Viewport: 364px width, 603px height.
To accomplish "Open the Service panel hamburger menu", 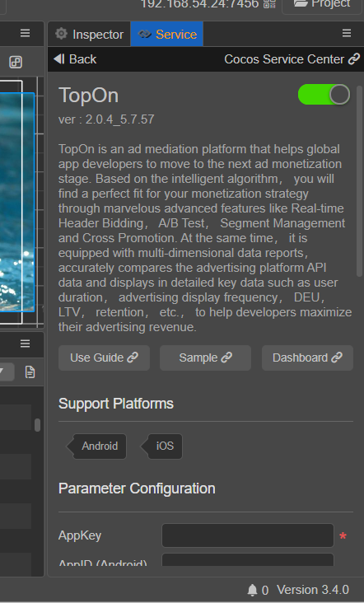I will click(x=347, y=34).
